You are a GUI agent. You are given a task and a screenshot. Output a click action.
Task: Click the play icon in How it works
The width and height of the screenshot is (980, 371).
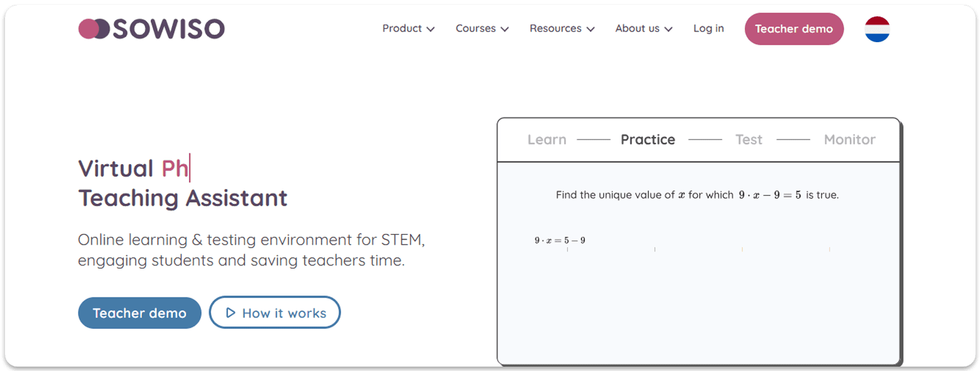tap(231, 313)
